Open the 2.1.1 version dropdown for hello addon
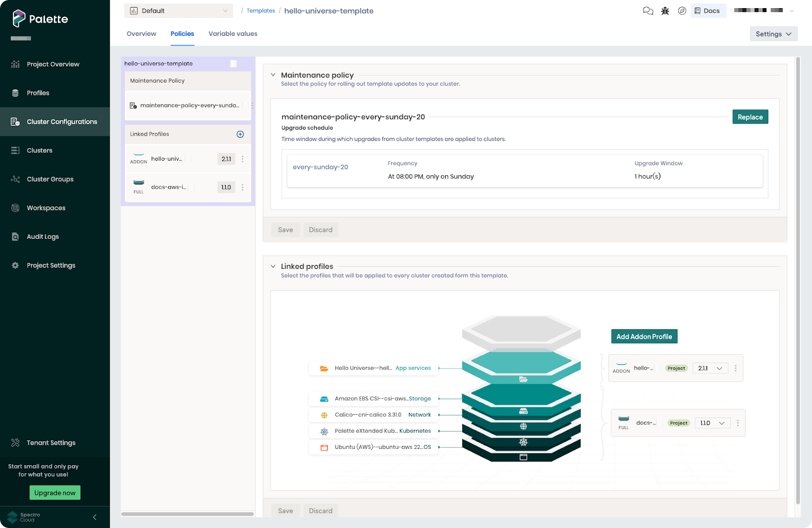This screenshot has width=812, height=528. coord(710,368)
